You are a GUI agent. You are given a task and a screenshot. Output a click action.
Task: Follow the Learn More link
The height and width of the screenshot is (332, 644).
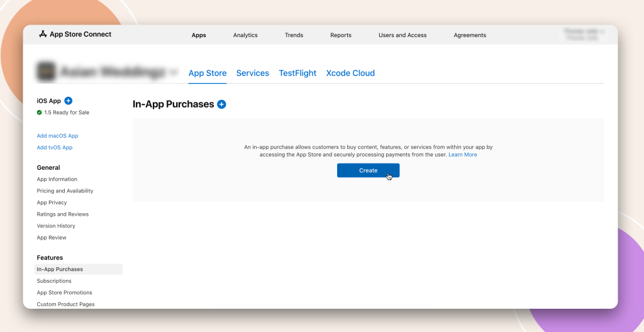(462, 155)
